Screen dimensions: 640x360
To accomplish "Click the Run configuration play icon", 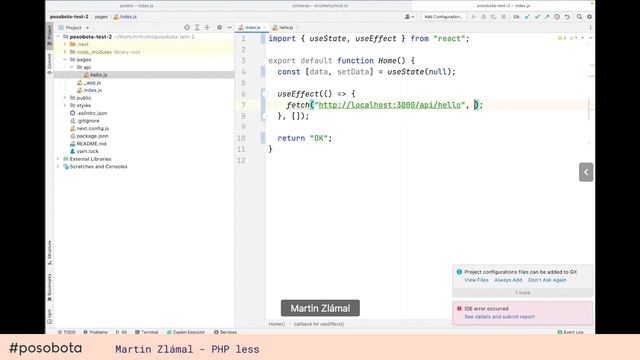I will 473,17.
